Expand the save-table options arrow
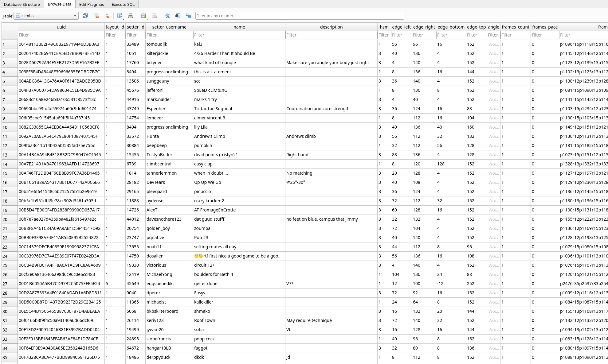The image size is (608, 364). [124, 19]
